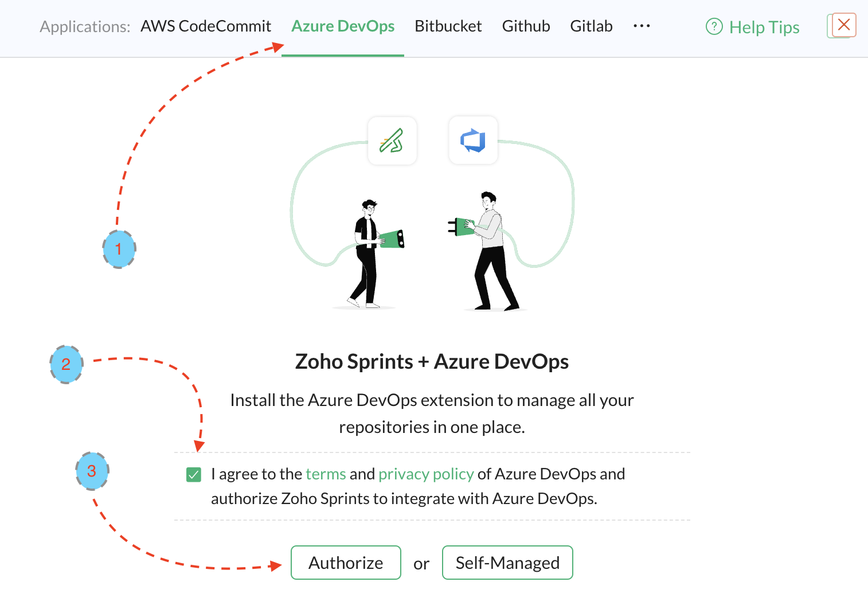Expand more applications with the ellipsis
This screenshot has width=868, height=609.
(642, 26)
